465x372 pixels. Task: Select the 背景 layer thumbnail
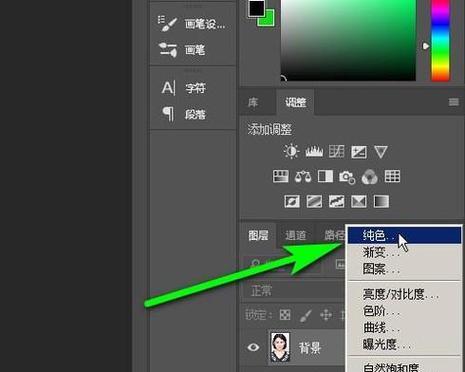(x=280, y=347)
